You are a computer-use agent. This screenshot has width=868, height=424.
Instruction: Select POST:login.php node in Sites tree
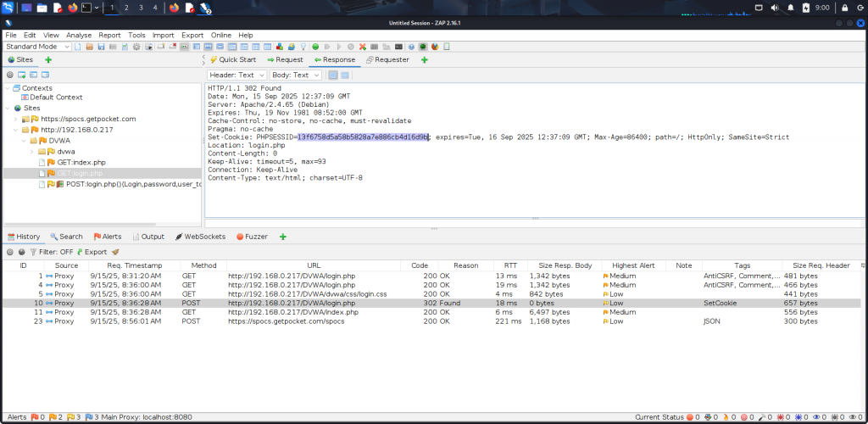pos(134,184)
